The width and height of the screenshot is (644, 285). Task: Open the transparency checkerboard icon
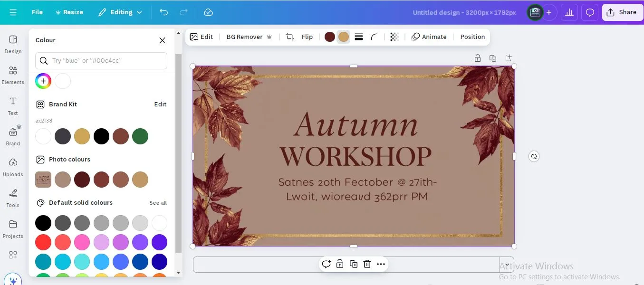[x=394, y=37]
